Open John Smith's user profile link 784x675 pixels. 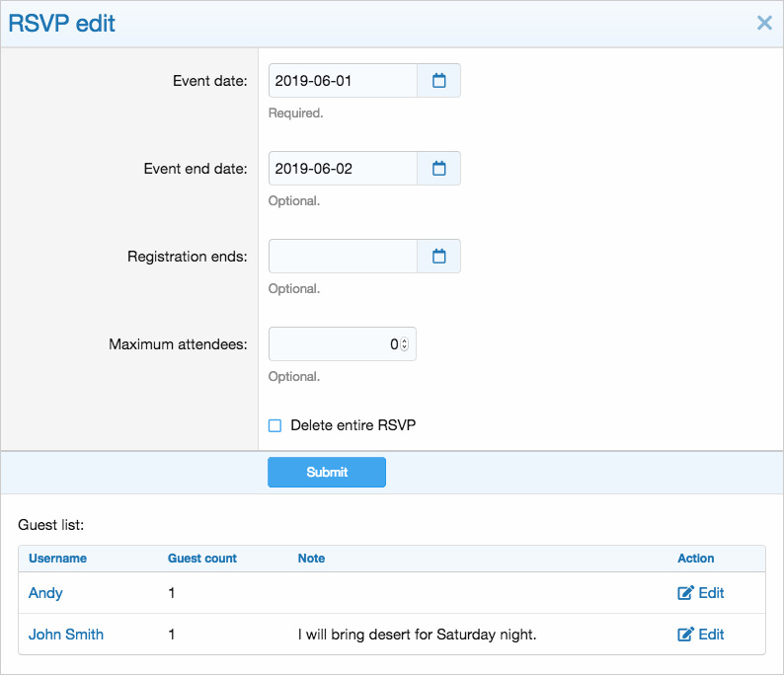coord(66,634)
